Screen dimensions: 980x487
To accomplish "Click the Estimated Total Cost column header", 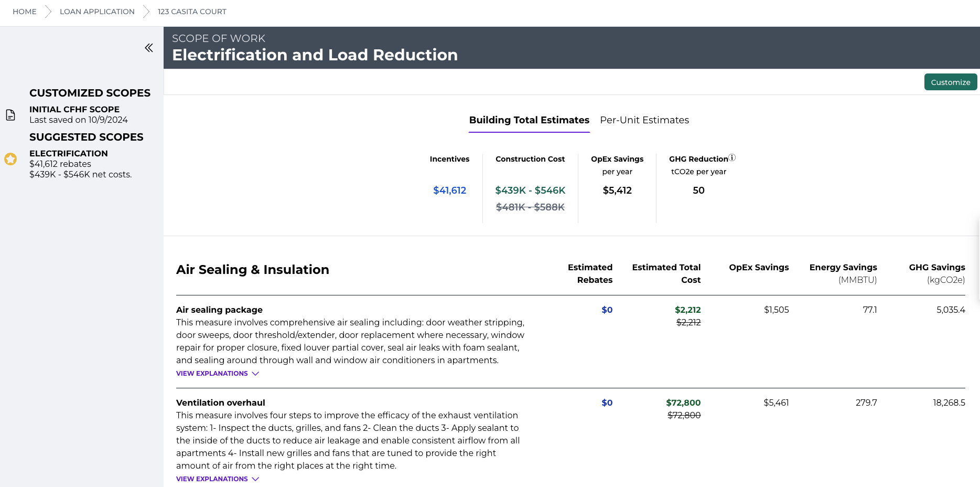I will click(x=666, y=274).
